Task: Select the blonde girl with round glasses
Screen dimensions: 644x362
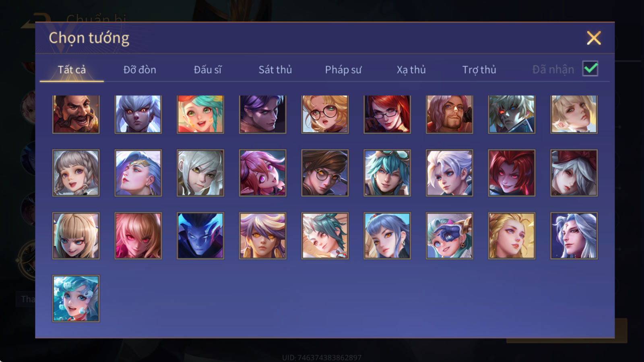Action: pyautogui.click(x=325, y=114)
